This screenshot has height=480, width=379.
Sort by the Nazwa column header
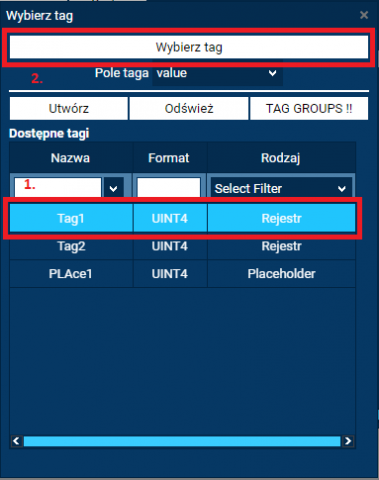(x=71, y=158)
